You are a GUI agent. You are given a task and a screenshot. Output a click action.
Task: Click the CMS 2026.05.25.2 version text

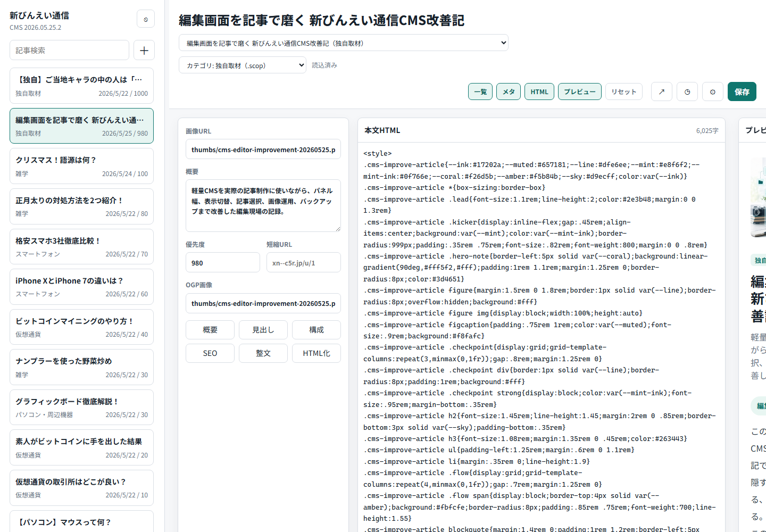(x=36, y=28)
